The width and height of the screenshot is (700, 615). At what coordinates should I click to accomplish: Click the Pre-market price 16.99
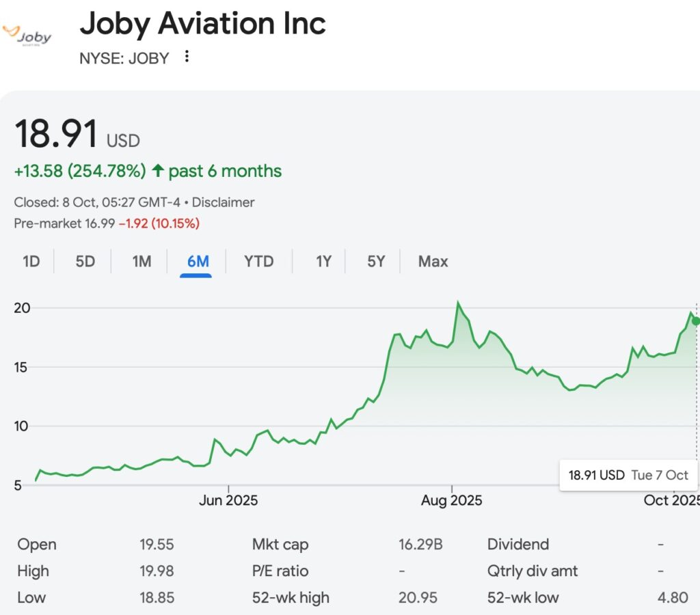click(100, 223)
